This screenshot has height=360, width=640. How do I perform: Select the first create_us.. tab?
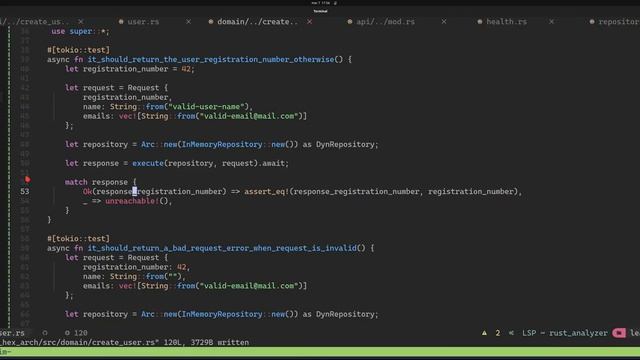pyautogui.click(x=35, y=22)
